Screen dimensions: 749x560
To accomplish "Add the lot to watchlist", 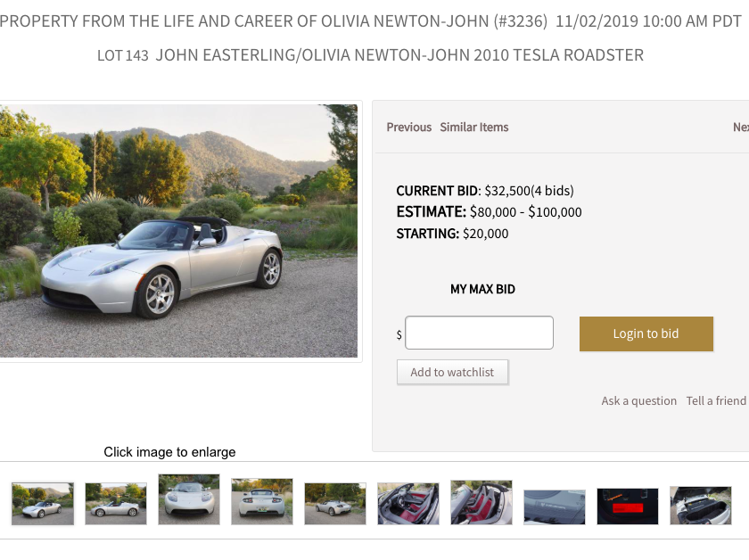I will click(452, 372).
